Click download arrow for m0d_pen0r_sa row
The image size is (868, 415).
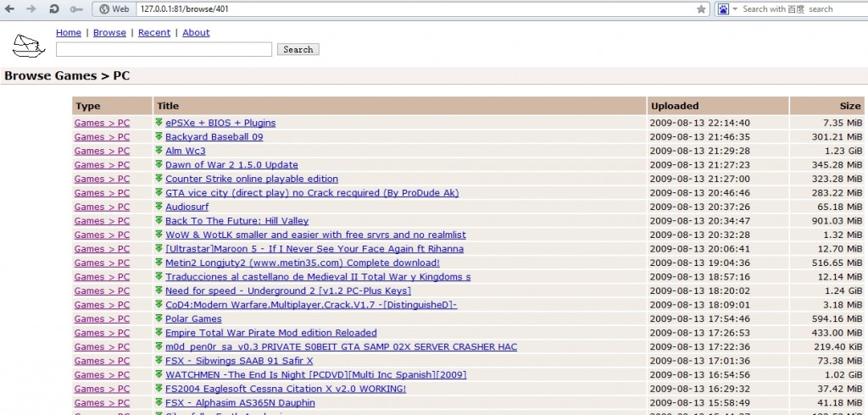159,346
